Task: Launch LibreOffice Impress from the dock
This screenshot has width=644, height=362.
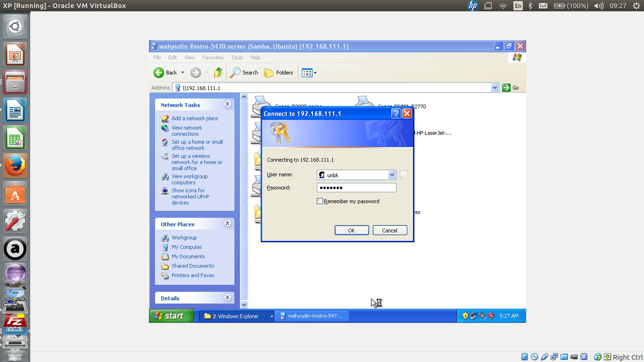Action: click(15, 54)
